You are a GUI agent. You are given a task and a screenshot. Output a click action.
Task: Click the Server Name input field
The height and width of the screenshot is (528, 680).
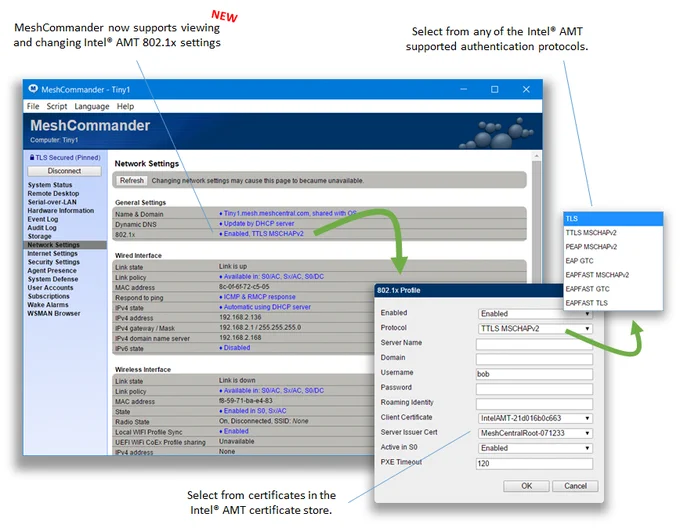pos(534,344)
